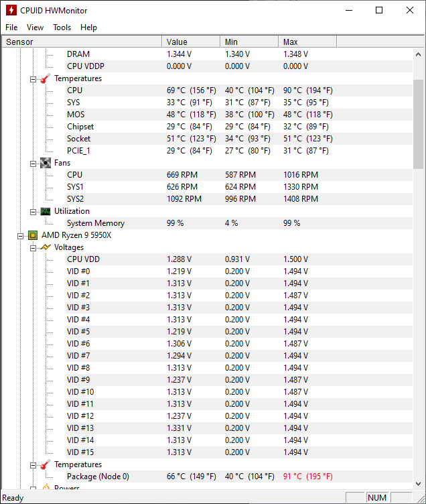Click the red 91 °C max value

point(307,477)
